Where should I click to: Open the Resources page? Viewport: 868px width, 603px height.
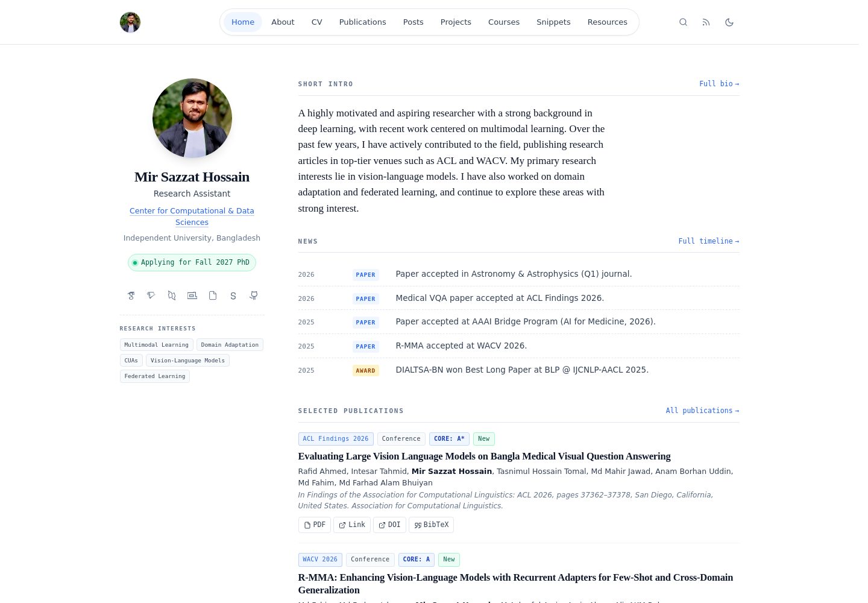tap(608, 22)
